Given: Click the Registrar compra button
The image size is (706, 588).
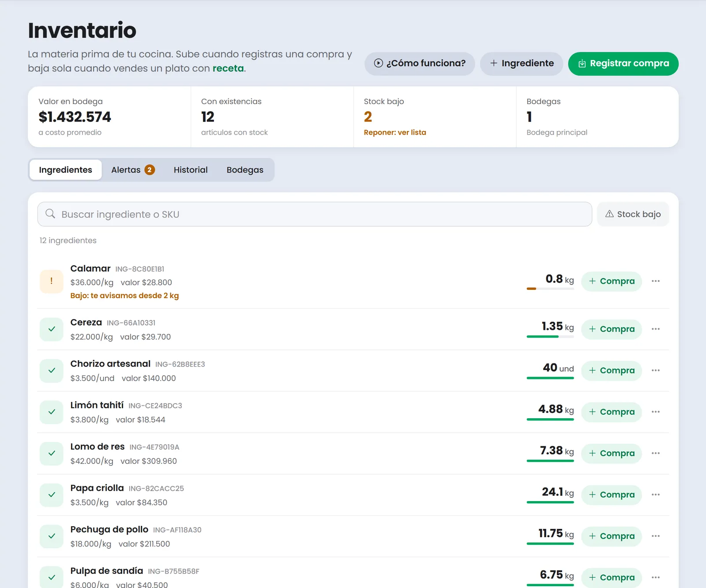Looking at the screenshot, I should 623,64.
